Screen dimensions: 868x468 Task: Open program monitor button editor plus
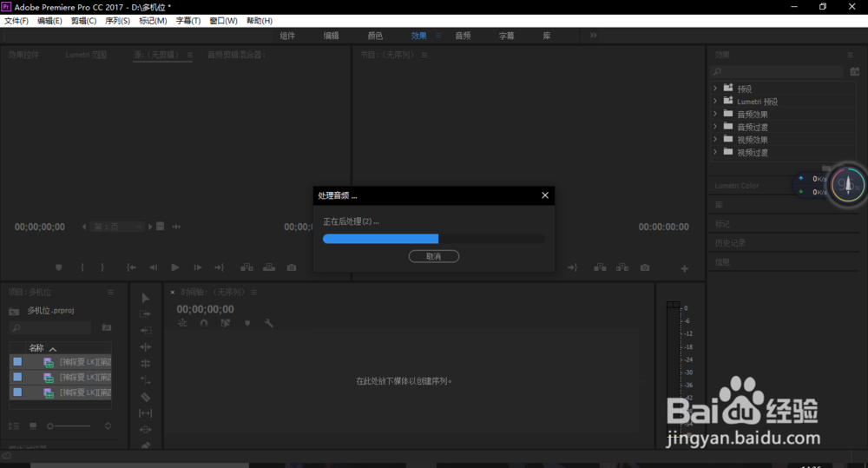685,268
